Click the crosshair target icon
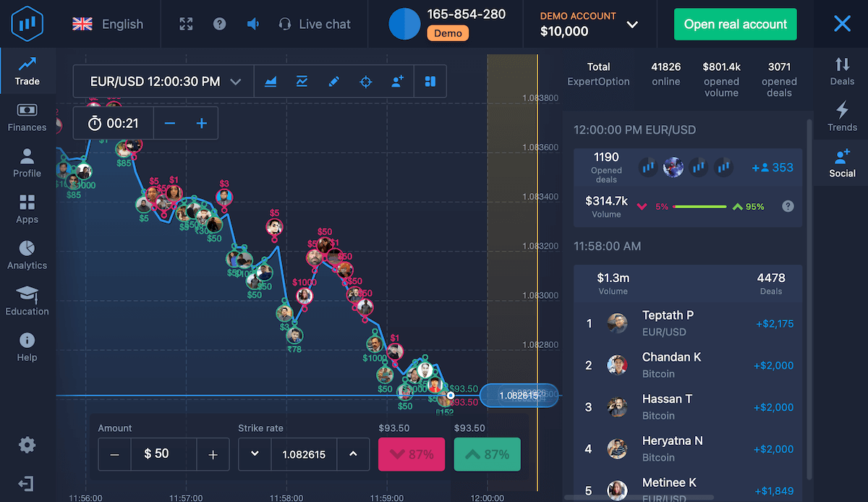Viewport: 868px width, 502px height. pyautogui.click(x=365, y=82)
